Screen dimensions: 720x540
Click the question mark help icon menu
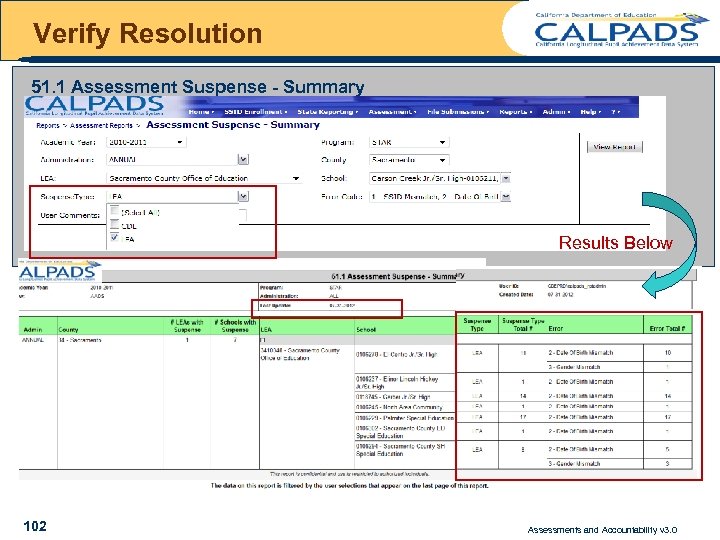(615, 112)
